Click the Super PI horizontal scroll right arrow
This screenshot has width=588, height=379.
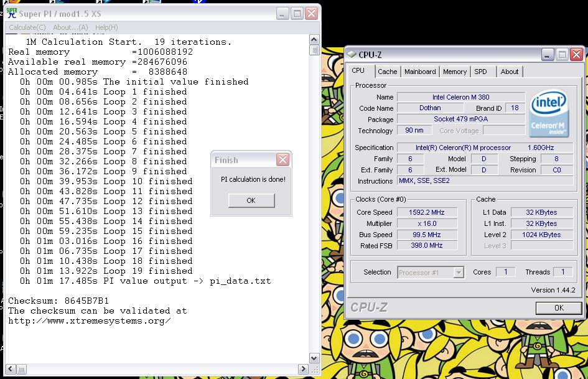pyautogui.click(x=304, y=369)
